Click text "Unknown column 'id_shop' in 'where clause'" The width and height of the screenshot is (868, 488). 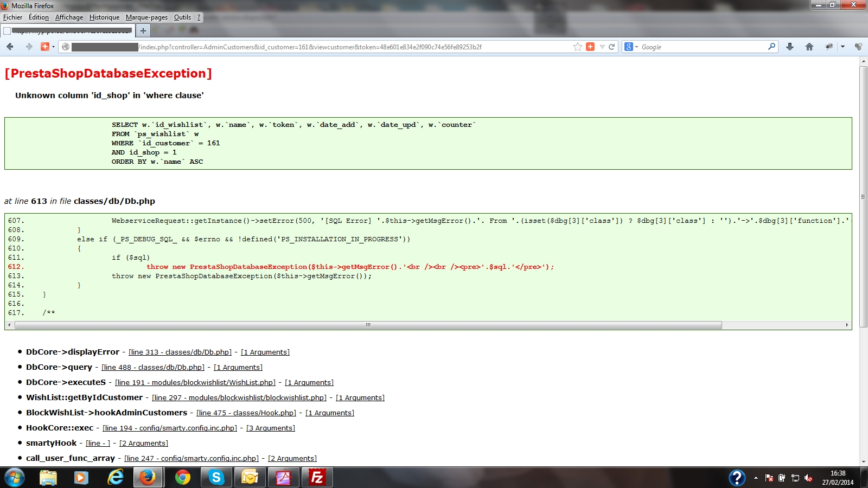pyautogui.click(x=110, y=95)
